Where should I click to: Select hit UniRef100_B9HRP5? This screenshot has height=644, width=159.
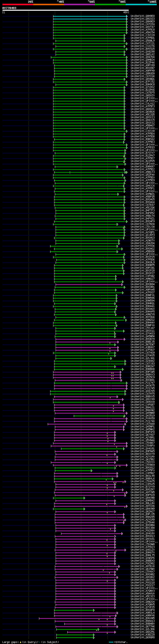143,265
